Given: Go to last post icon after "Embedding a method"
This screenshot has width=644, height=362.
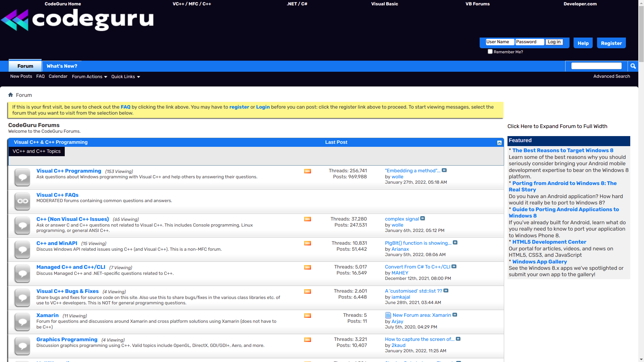Looking at the screenshot, I should tap(444, 170).
